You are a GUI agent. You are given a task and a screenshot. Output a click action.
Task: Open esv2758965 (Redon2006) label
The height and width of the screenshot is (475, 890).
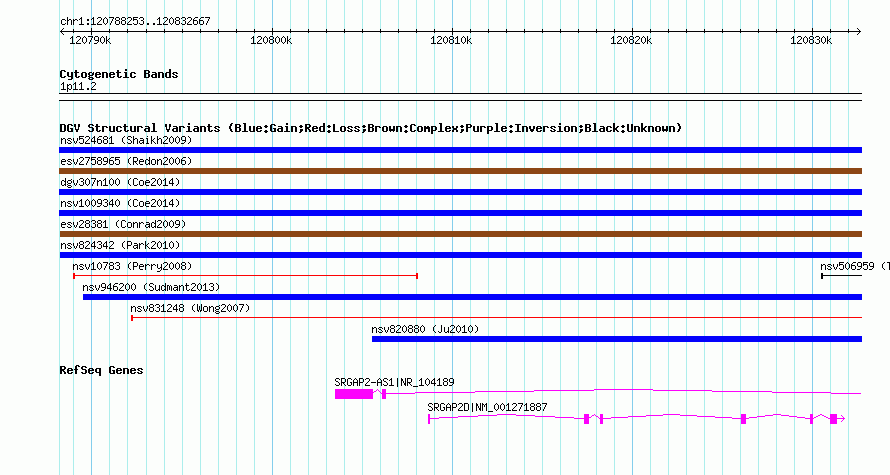click(126, 161)
